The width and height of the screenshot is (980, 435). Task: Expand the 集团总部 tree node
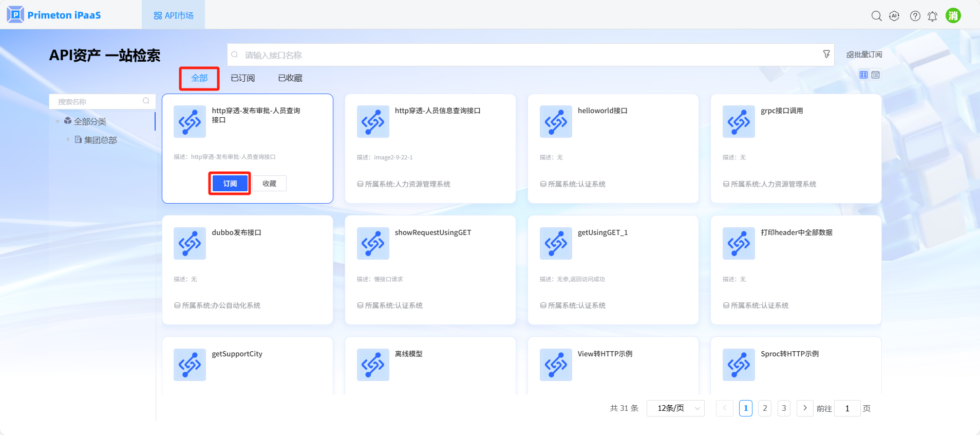pos(68,139)
